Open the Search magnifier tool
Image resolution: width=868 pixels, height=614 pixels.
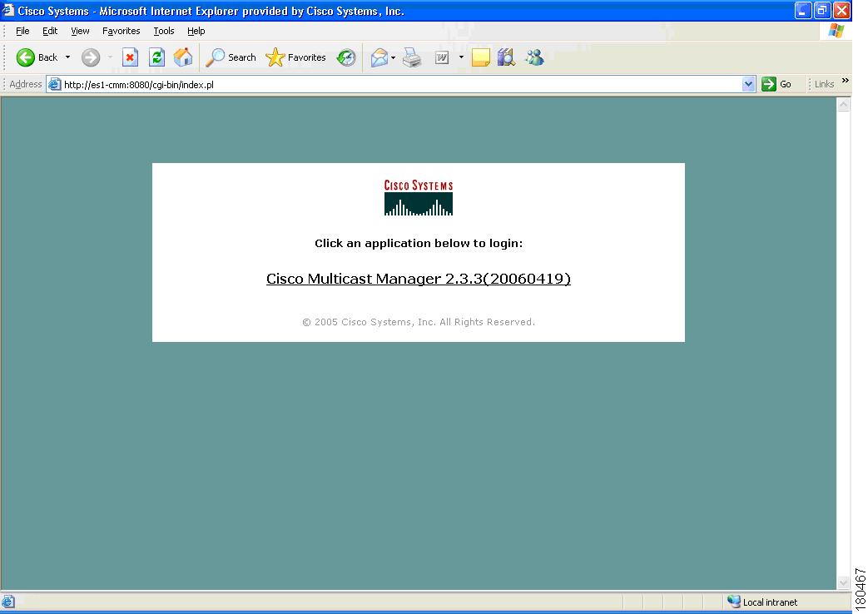231,57
